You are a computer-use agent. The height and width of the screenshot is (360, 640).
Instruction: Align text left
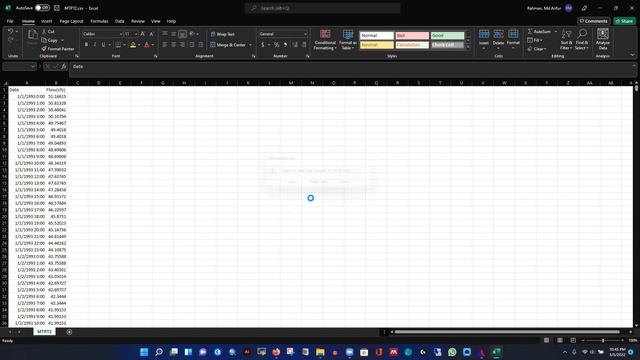coord(165,44)
